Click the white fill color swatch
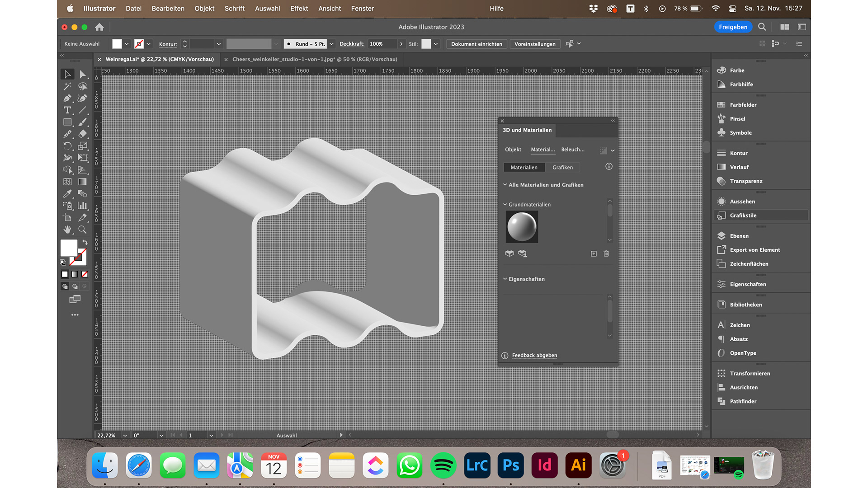This screenshot has height=488, width=868. 69,248
